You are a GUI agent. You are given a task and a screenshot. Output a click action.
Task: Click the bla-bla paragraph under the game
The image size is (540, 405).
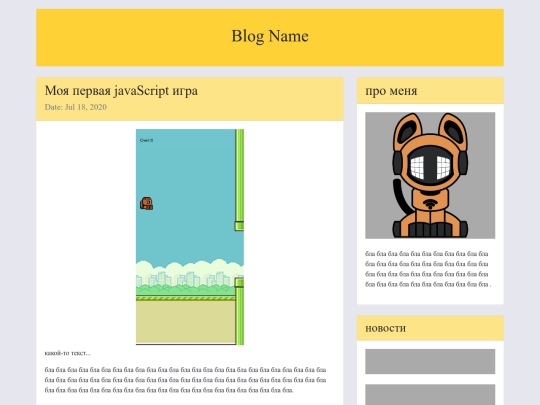pyautogui.click(x=185, y=380)
